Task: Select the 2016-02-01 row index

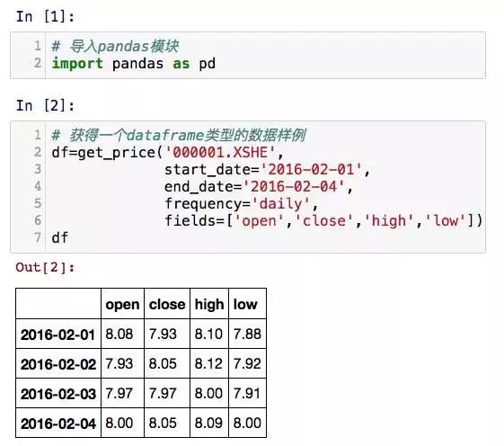Action: (x=58, y=334)
